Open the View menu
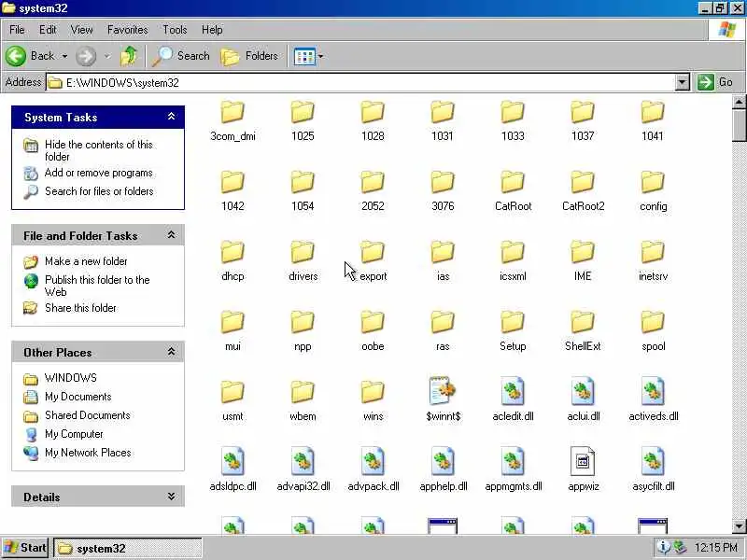 81,30
